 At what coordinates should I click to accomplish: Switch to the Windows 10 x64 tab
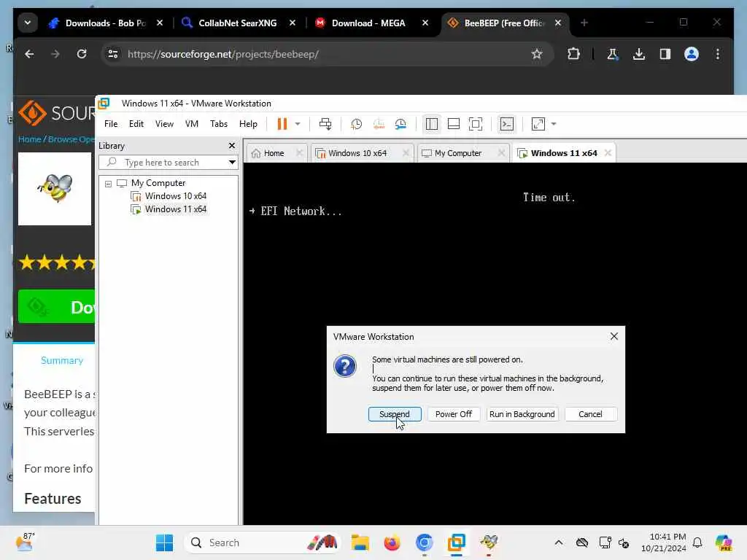pos(357,153)
